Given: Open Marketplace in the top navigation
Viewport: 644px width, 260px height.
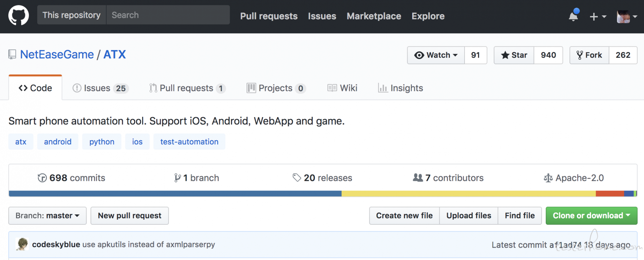Looking at the screenshot, I should (374, 16).
